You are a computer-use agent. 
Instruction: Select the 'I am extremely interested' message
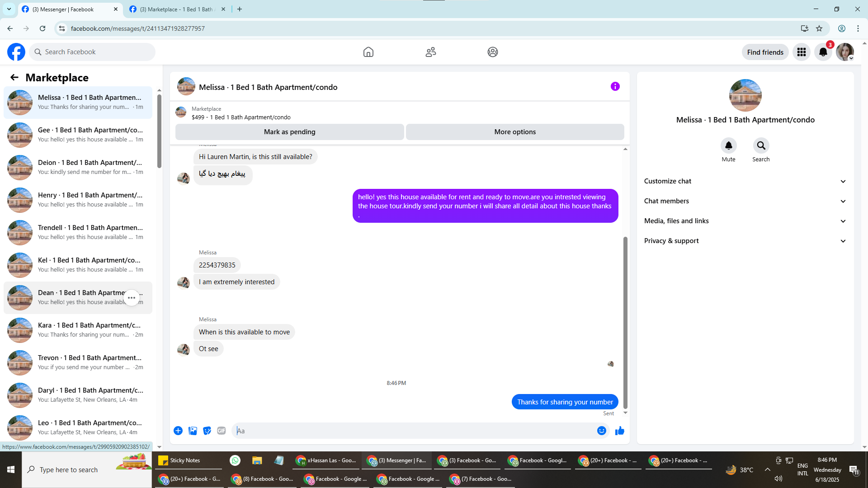tap(237, 282)
